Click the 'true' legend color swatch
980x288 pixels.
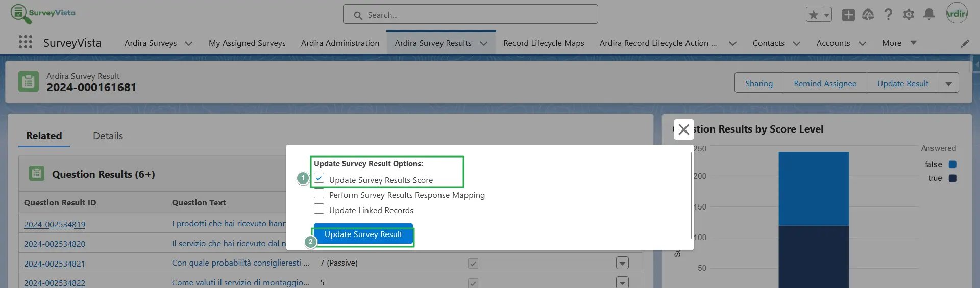(952, 178)
